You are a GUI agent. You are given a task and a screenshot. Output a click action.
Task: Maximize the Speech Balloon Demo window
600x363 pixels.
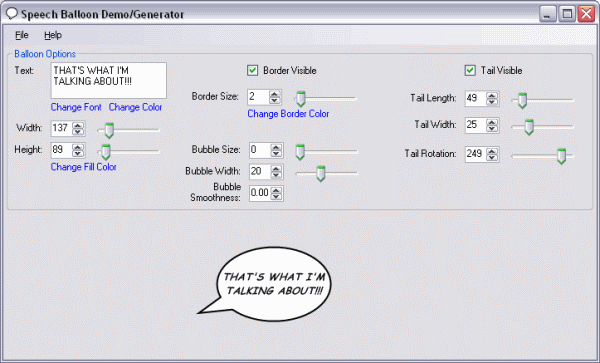point(567,14)
